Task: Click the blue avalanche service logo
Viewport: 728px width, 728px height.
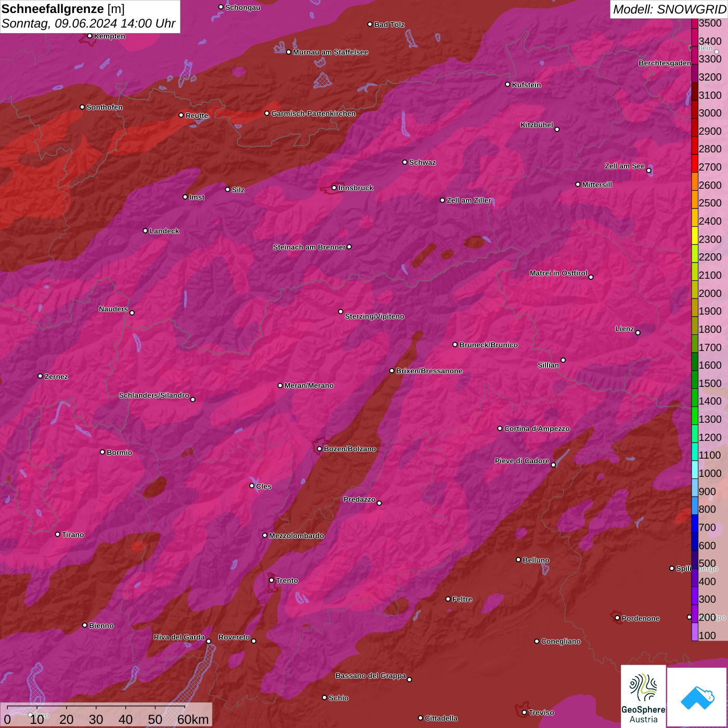Action: tap(697, 697)
